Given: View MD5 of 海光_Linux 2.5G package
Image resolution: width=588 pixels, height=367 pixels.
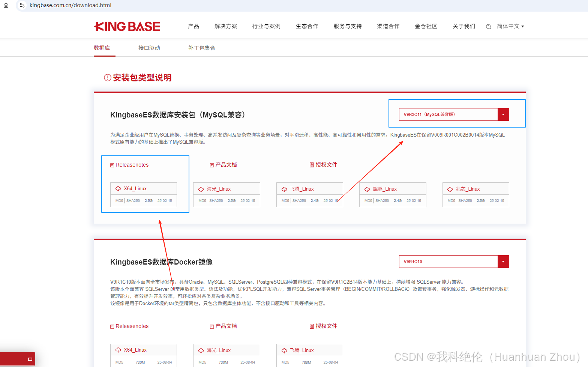Looking at the screenshot, I should click(202, 201).
